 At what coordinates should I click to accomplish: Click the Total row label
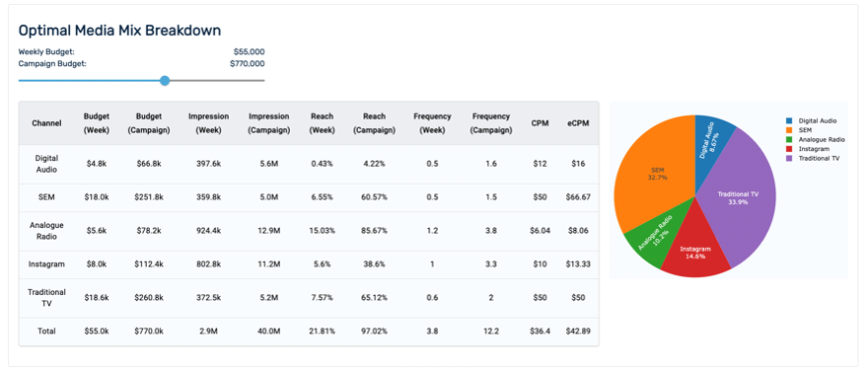46,331
